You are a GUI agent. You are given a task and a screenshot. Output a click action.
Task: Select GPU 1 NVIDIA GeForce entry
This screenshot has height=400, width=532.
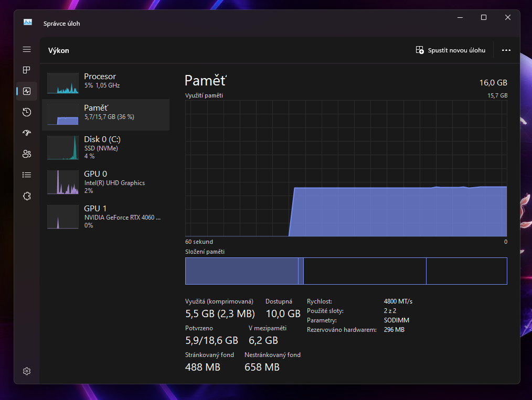(105, 217)
